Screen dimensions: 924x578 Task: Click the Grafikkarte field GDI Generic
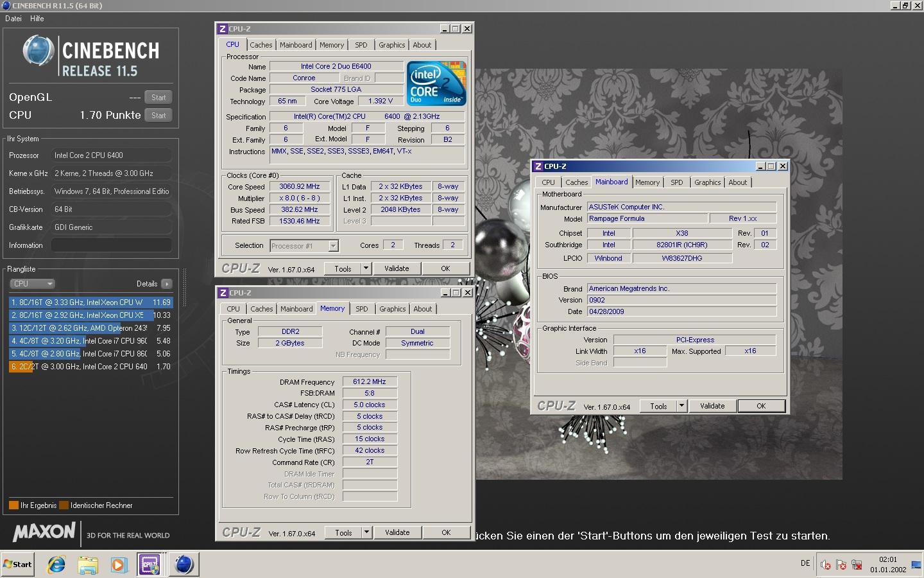pos(112,227)
